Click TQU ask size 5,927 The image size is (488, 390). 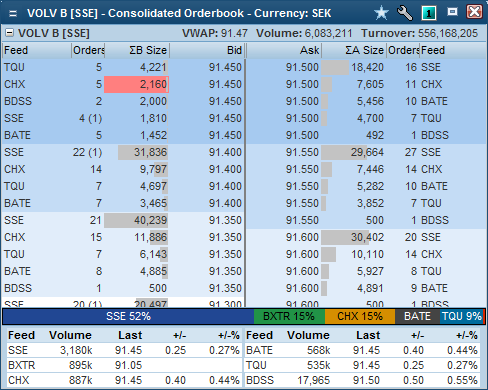click(x=370, y=271)
